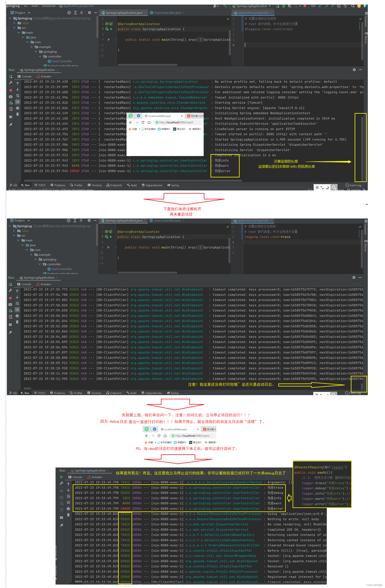Toggle Soft-Wrap in the topmost console toolbar
Image resolution: width=385 pixels, height=588 pixels.
pos(18,96)
